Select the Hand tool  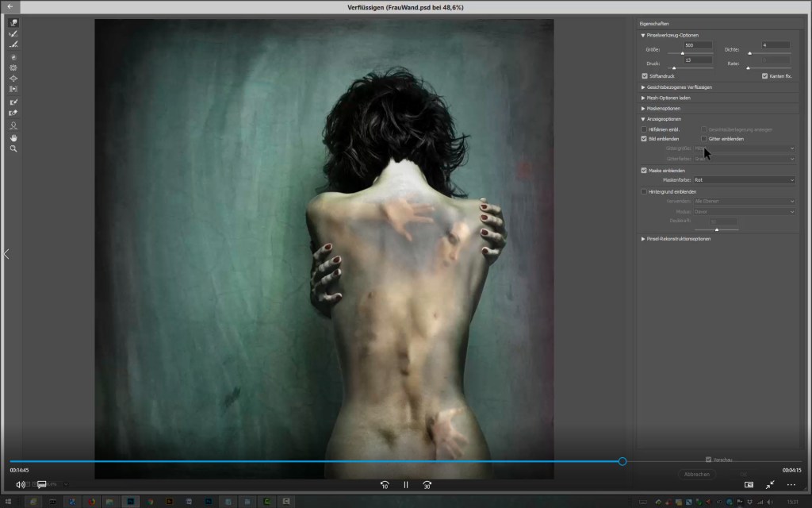coord(13,137)
